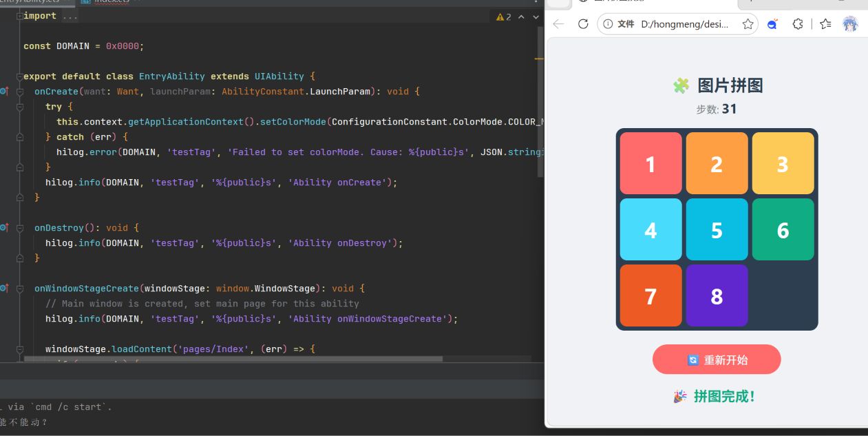Screen dimensions: 868x436
Task: Click the editor horizontal scrollbar
Action: pos(233,359)
